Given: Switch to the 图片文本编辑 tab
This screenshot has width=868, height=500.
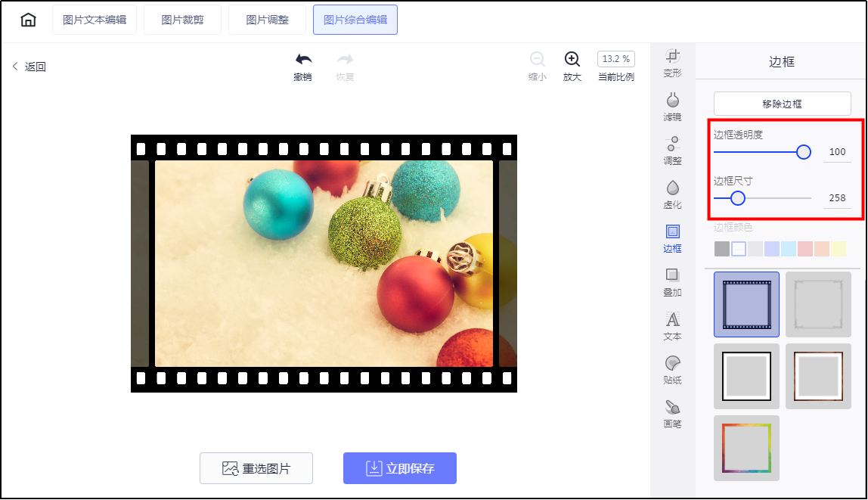Looking at the screenshot, I should 94,19.
